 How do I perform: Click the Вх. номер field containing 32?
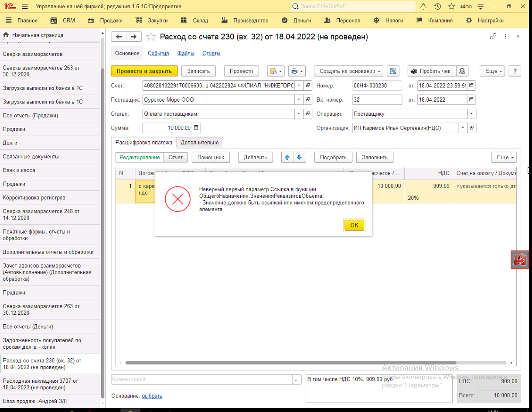tap(377, 100)
